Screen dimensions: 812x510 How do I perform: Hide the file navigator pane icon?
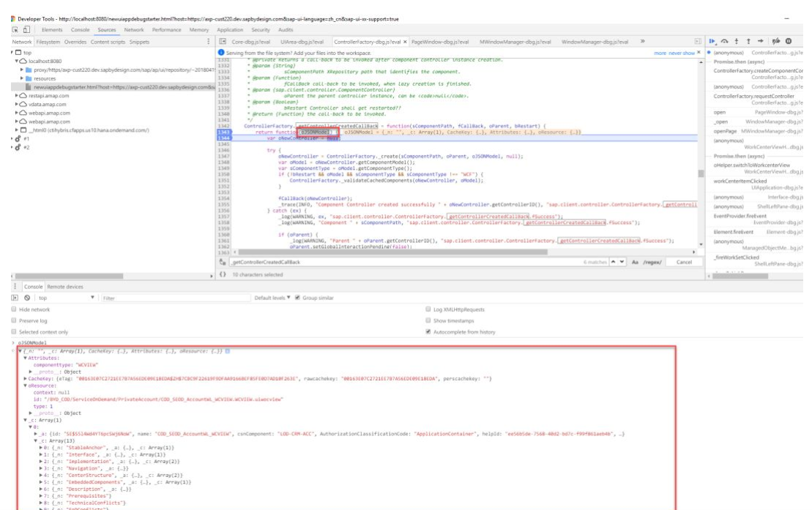223,42
